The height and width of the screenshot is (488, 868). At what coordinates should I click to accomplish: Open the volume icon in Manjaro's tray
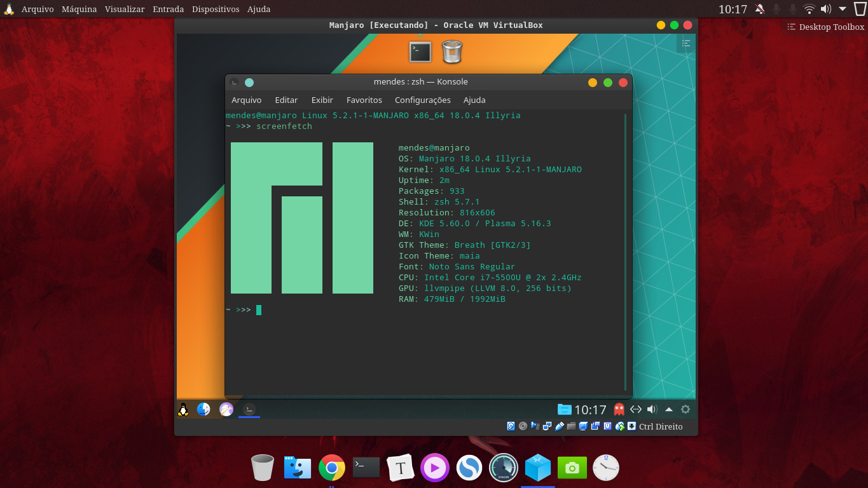(x=652, y=410)
